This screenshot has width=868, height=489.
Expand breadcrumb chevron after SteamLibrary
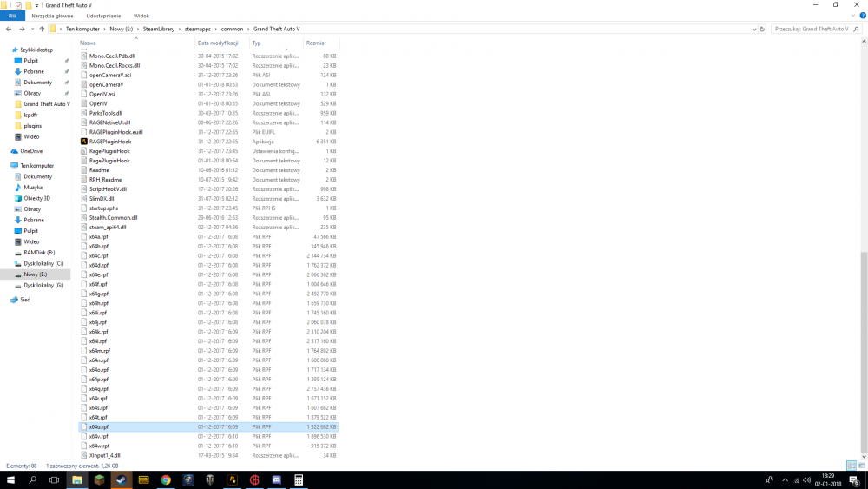[180, 29]
